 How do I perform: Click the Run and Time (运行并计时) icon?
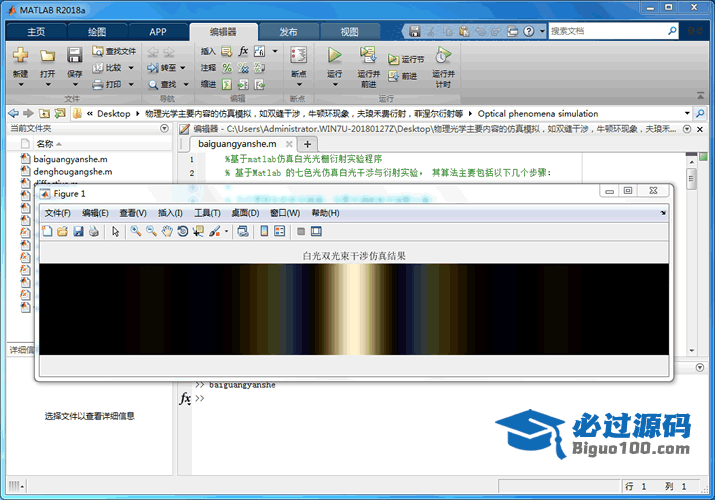[443, 55]
